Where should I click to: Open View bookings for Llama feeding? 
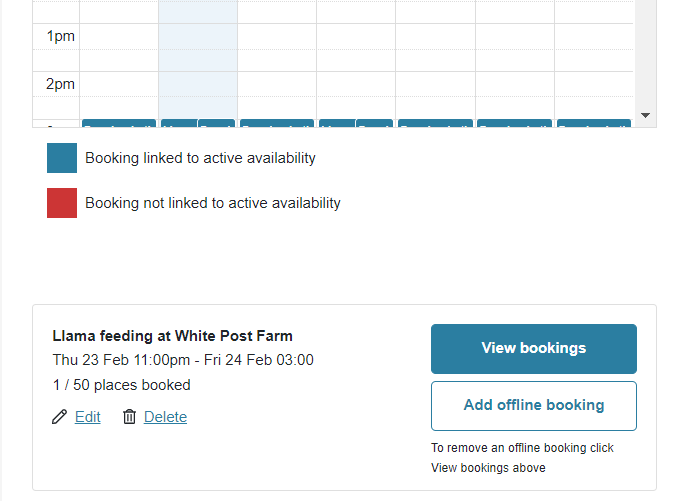(534, 349)
